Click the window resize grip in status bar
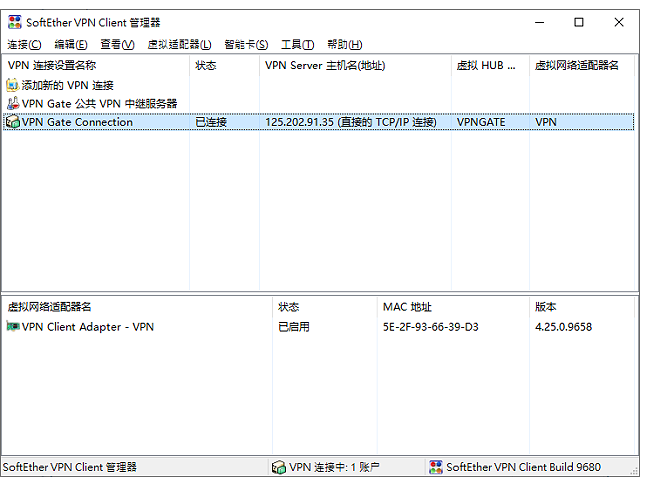 635,472
